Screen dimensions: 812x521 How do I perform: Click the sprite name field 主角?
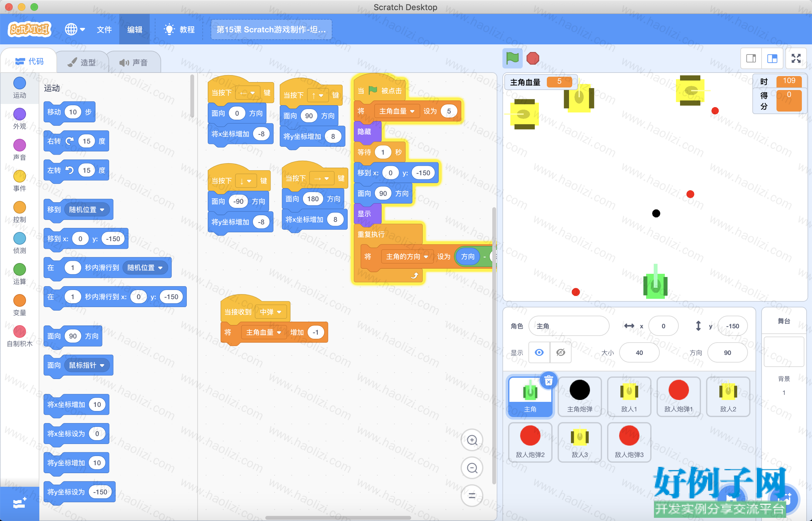(569, 326)
